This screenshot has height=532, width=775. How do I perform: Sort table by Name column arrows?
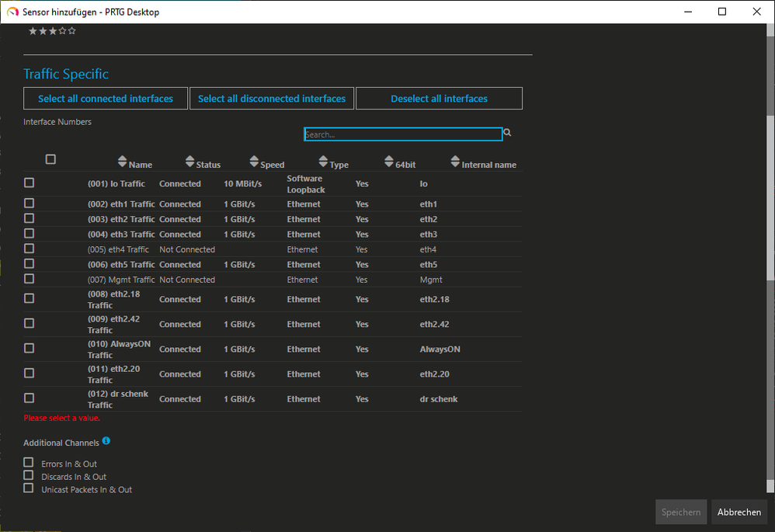(122, 162)
